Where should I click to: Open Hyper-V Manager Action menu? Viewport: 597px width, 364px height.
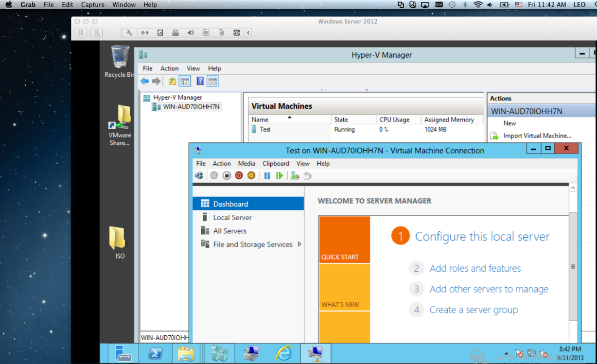tap(170, 69)
